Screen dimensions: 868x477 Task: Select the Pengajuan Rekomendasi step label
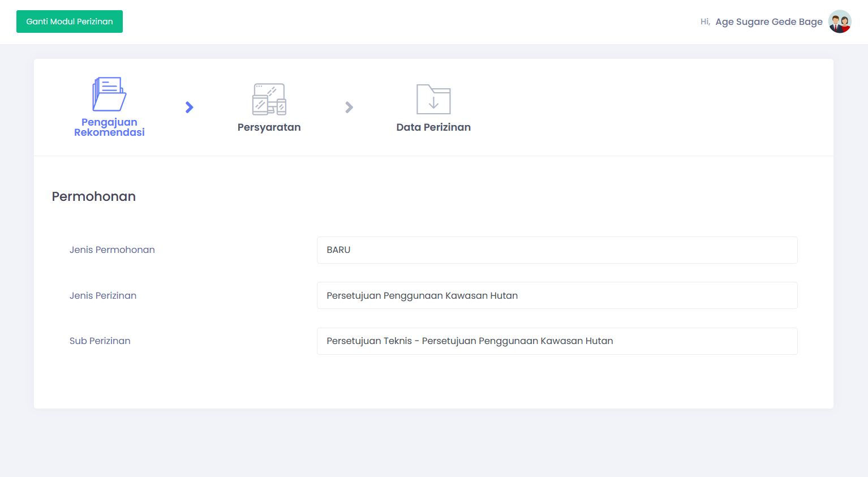tap(109, 127)
